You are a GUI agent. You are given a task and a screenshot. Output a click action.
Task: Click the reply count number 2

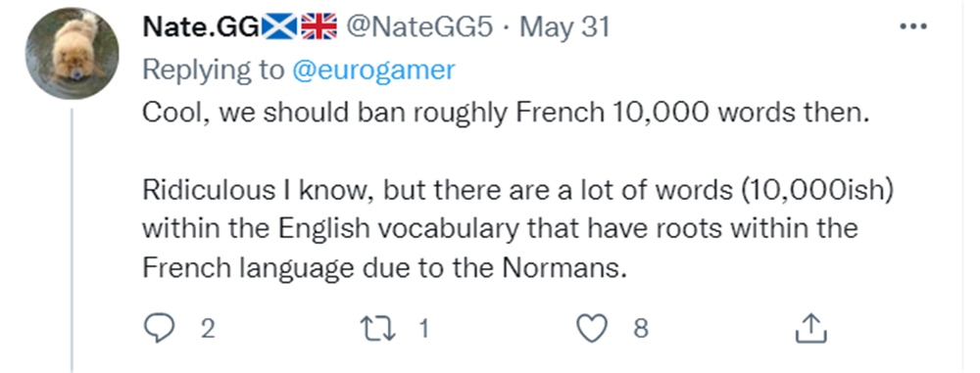(208, 329)
